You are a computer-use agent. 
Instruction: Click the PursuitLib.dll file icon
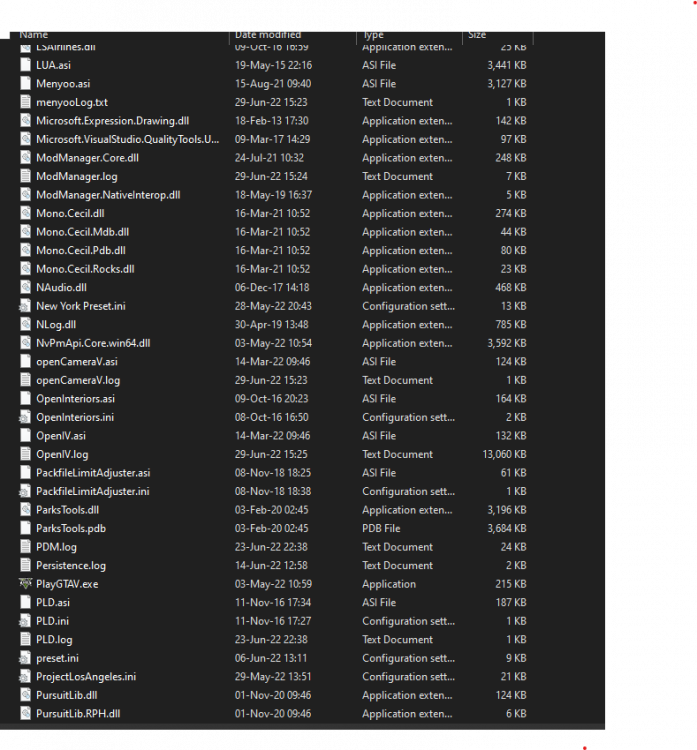click(x=25, y=695)
